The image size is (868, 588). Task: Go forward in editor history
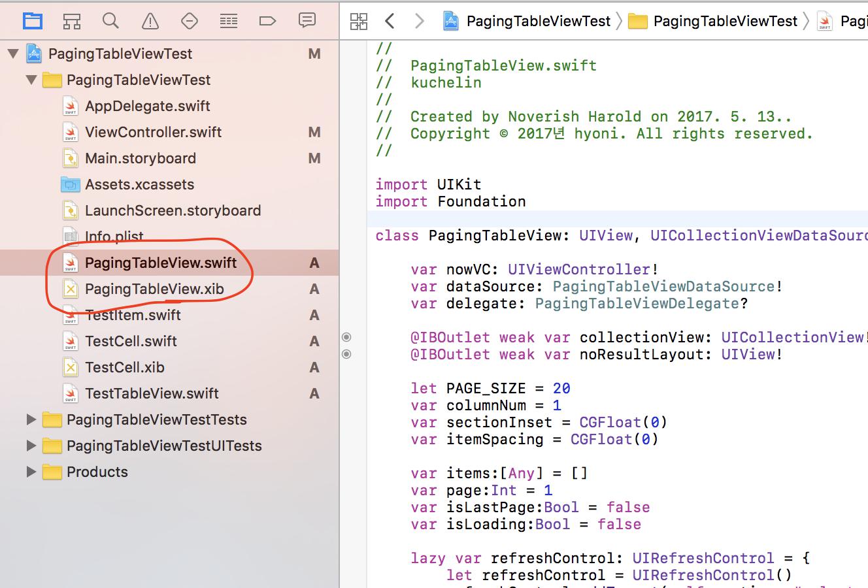click(419, 21)
